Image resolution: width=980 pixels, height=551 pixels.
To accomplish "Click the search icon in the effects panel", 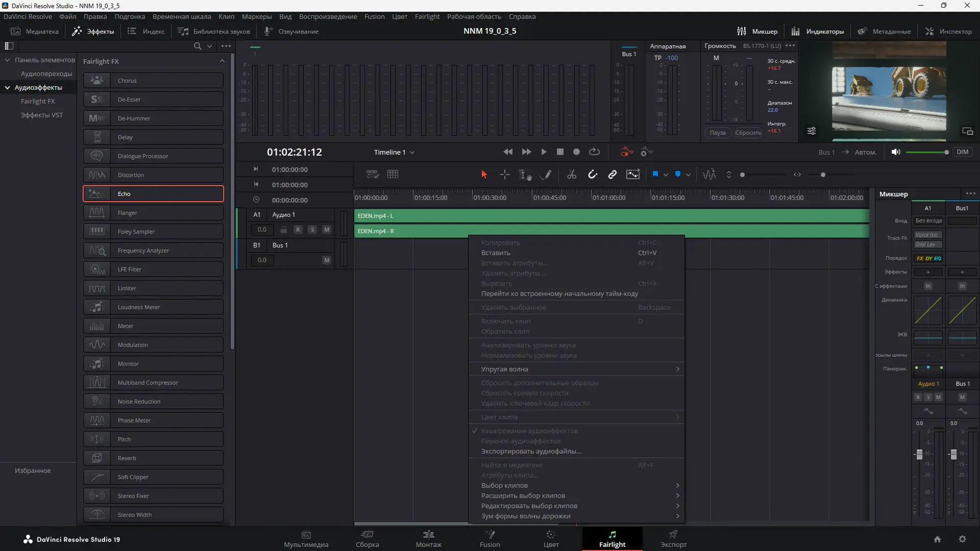I will tap(198, 46).
